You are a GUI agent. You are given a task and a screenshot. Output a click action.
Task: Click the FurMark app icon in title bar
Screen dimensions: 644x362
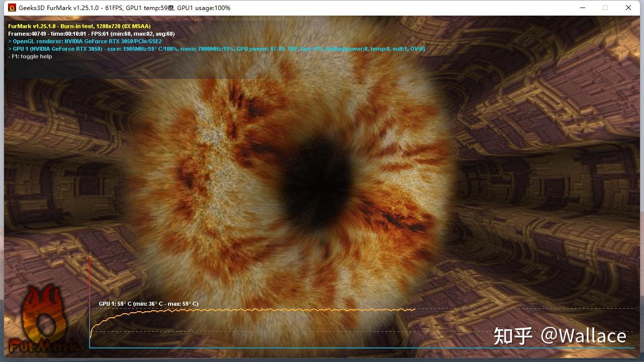coord(12,8)
